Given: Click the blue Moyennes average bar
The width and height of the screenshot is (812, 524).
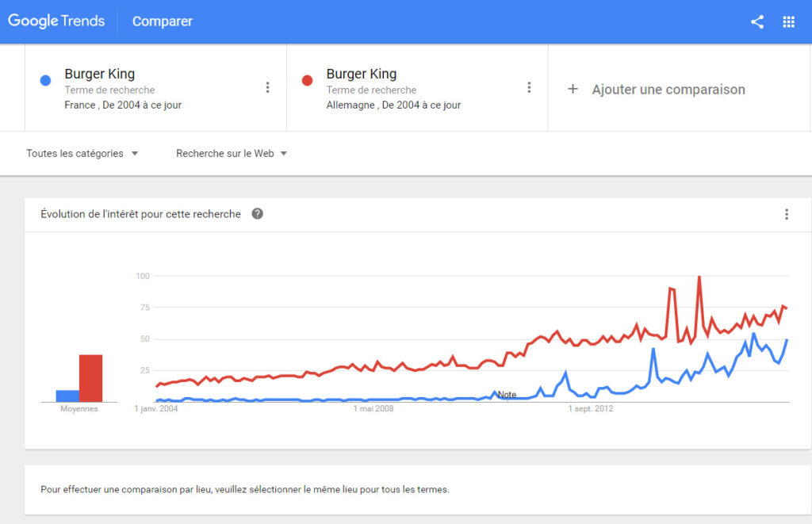Looking at the screenshot, I should (x=67, y=396).
